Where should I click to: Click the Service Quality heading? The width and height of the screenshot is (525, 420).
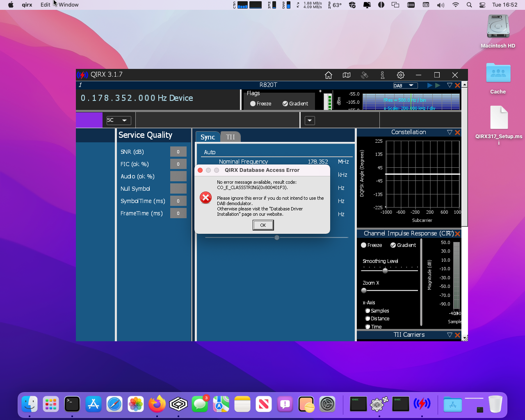(x=145, y=135)
